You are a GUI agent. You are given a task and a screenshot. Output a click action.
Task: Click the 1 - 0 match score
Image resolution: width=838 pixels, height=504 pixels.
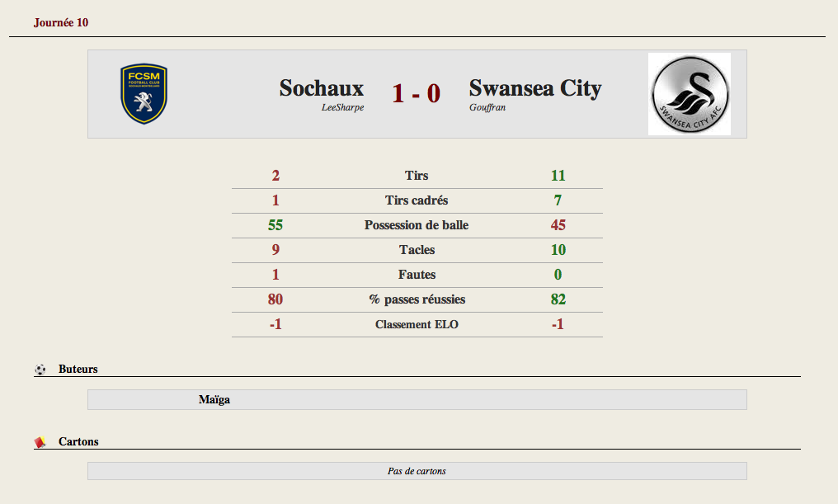[x=417, y=93]
